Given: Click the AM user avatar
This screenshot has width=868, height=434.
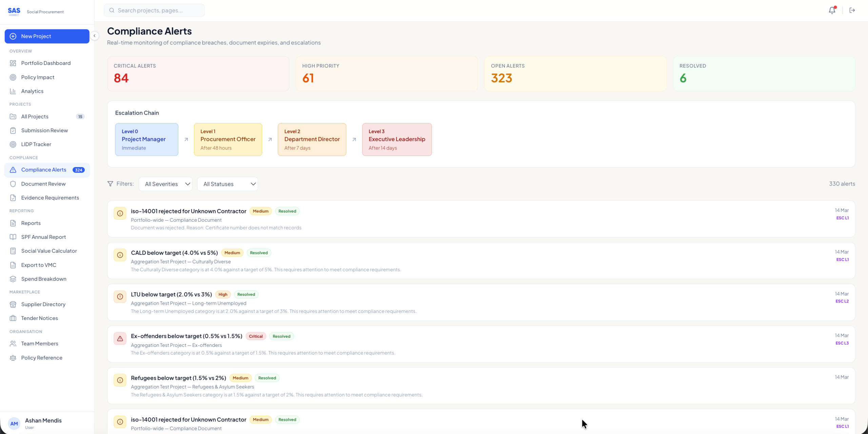Looking at the screenshot, I should 14,423.
